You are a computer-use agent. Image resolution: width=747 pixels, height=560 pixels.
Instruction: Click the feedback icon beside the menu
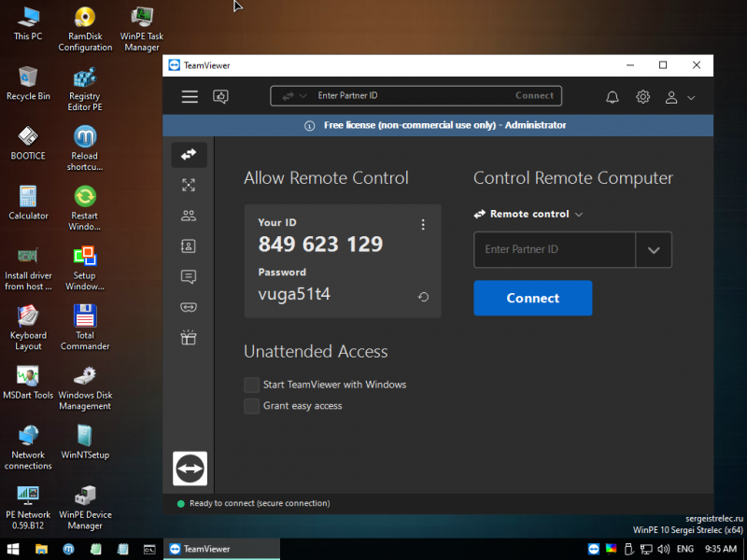click(x=220, y=97)
